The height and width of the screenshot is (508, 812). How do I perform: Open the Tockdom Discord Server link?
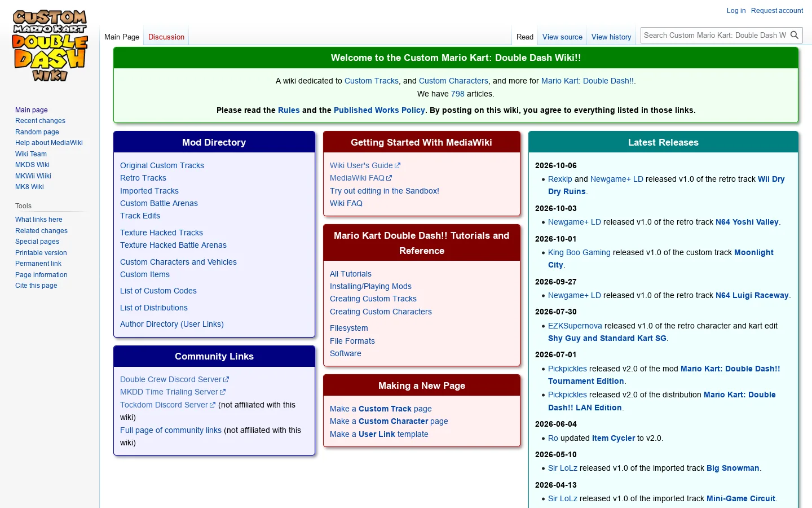tap(167, 405)
